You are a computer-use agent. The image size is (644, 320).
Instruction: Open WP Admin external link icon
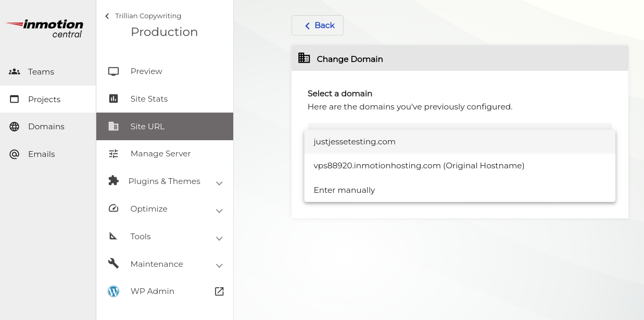[219, 291]
